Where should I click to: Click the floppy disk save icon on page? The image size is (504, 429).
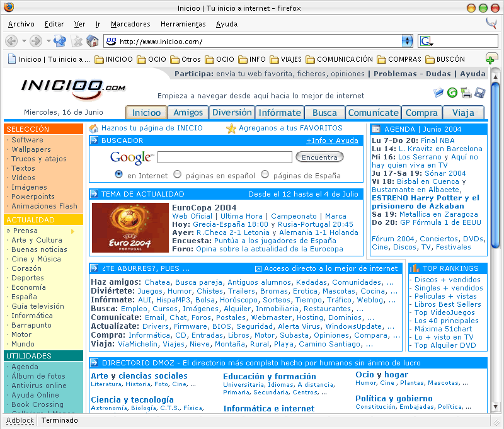pos(480,93)
